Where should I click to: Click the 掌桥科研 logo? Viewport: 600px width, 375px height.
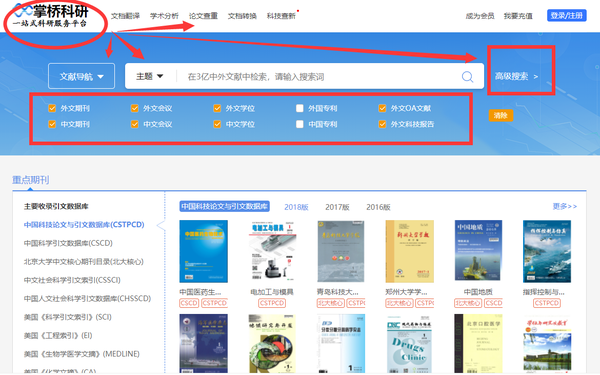[51, 15]
